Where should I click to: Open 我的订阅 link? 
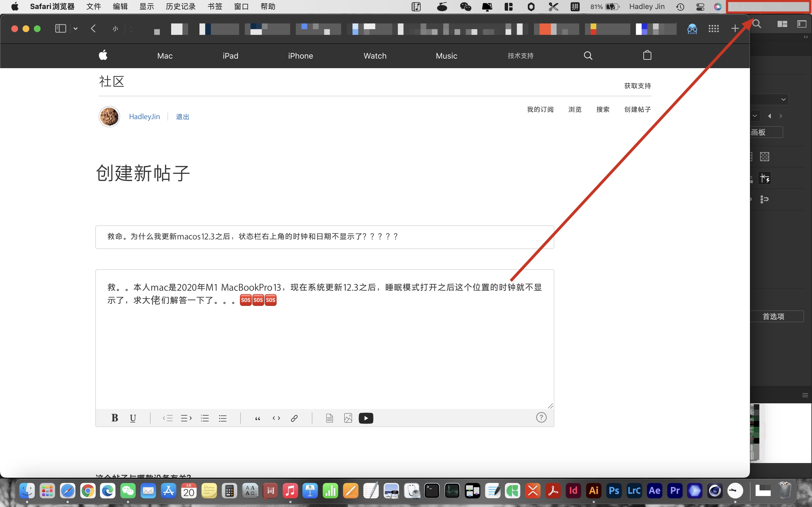point(540,109)
